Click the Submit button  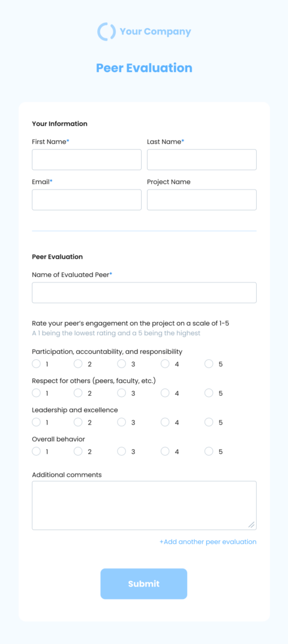pos(144,583)
